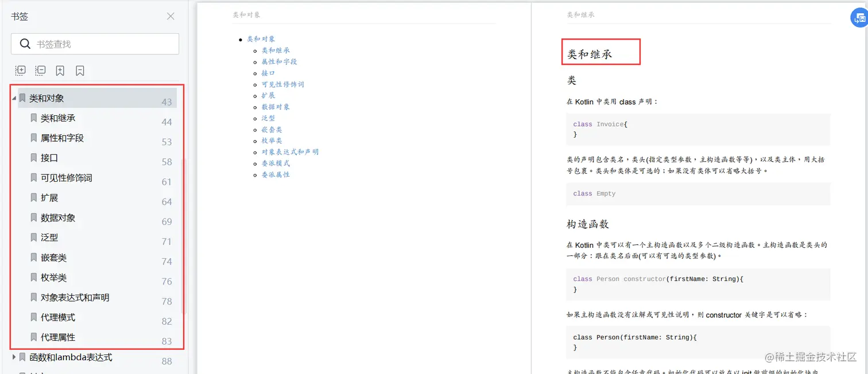Viewport: 868px width, 374px height.
Task: Select the 代理模式 bookmark entry
Action: pyautogui.click(x=59, y=317)
